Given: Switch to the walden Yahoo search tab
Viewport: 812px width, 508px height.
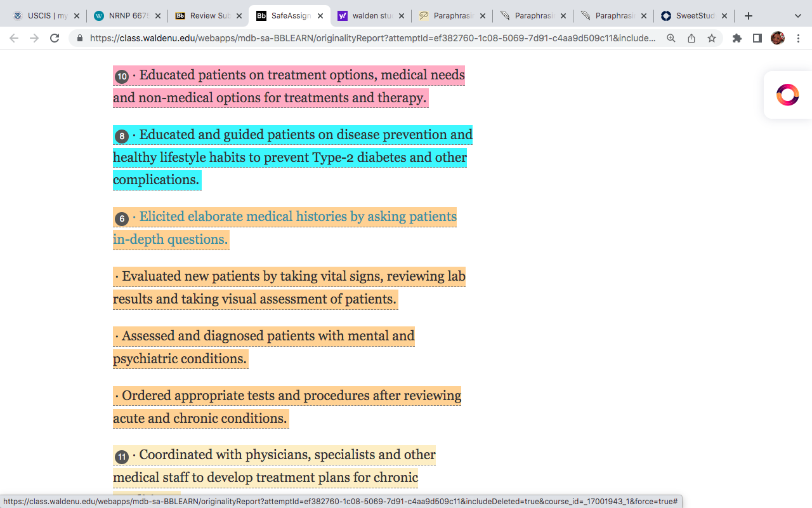Looking at the screenshot, I should click(x=370, y=16).
